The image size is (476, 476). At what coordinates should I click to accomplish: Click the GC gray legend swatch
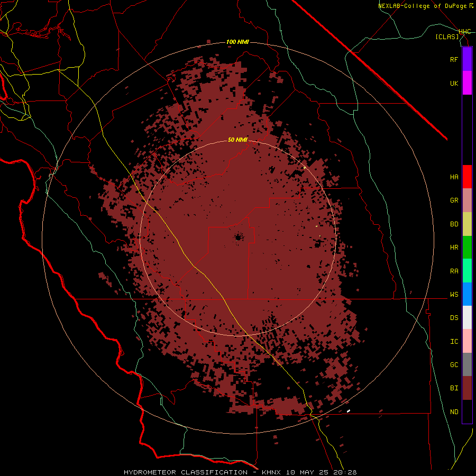[467, 364]
